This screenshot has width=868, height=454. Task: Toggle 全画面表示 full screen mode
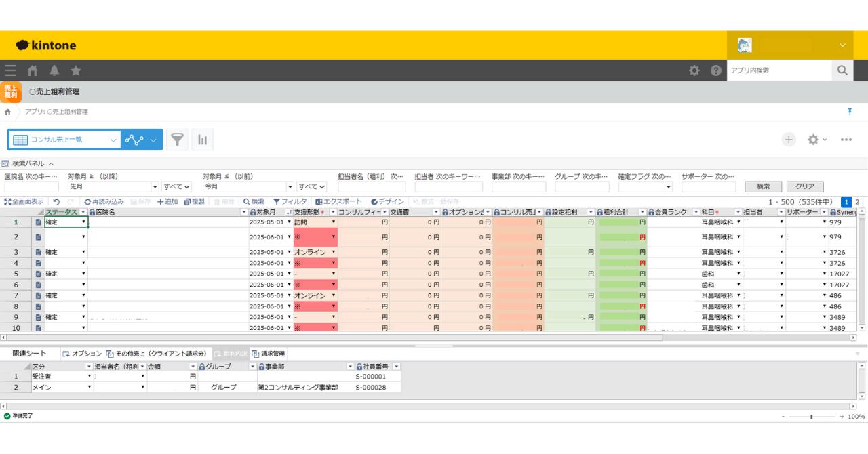(x=24, y=201)
